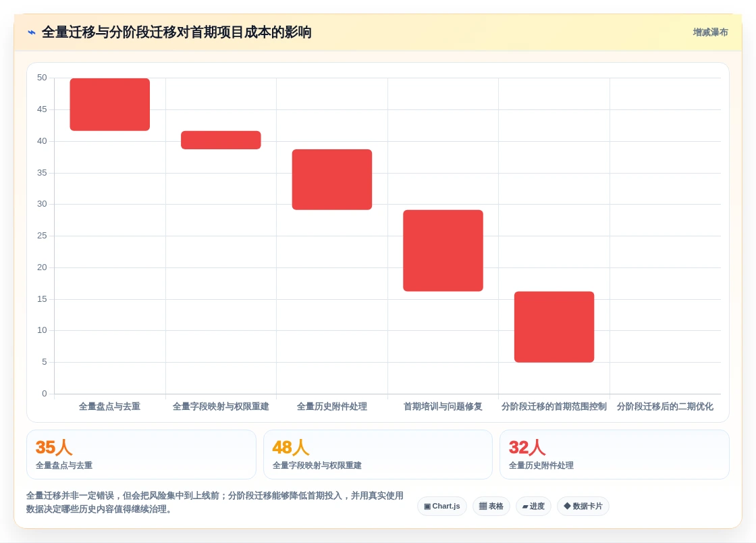
Task: Click the y-axis value 40
Action: pyautogui.click(x=42, y=140)
